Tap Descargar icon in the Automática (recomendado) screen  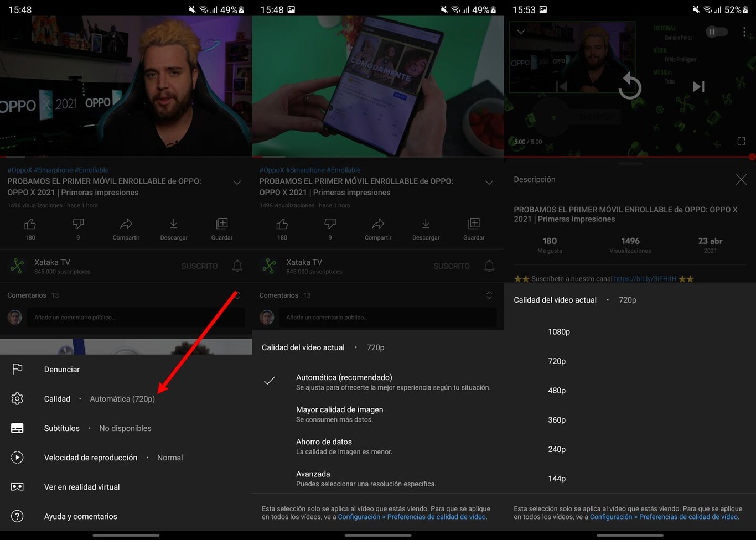click(426, 224)
